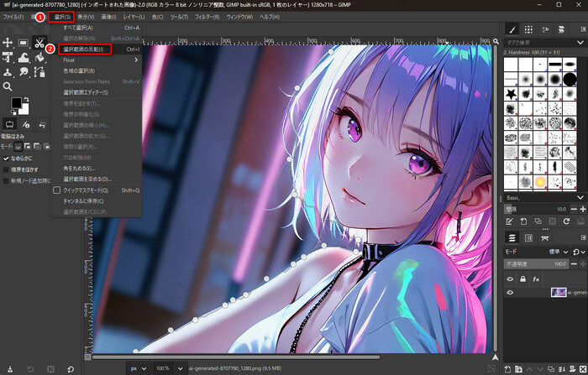This screenshot has width=588, height=375.
Task: Open the Undo History tab
Action: [x=42, y=124]
